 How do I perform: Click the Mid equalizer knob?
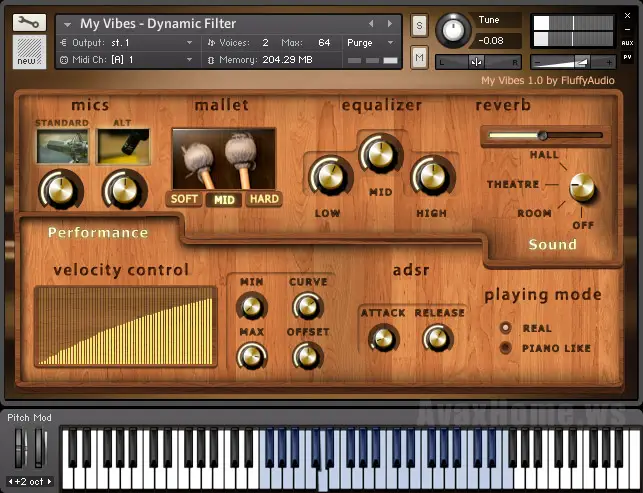tap(381, 154)
